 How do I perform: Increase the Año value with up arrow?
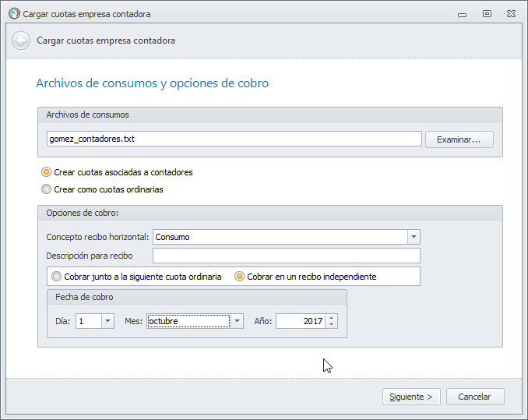(332, 318)
